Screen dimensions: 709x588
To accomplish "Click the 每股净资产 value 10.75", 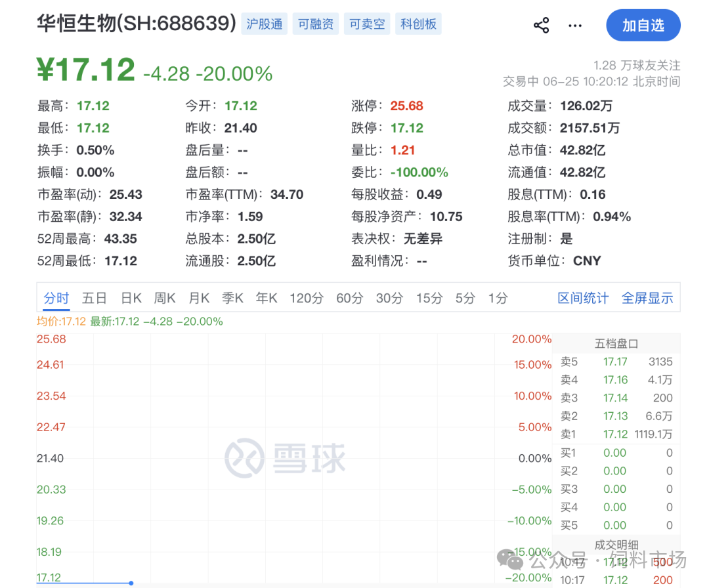I will pos(446,217).
